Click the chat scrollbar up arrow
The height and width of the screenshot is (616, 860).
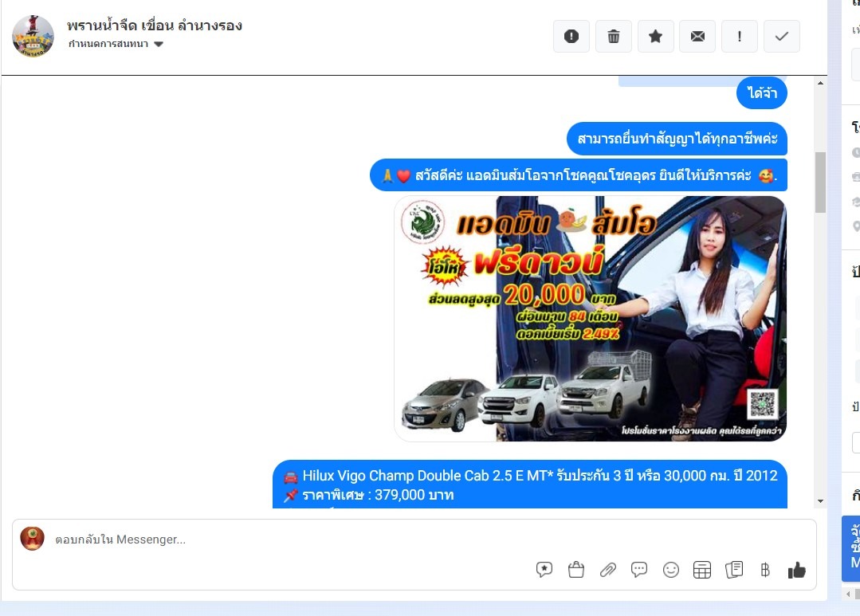coord(820,84)
